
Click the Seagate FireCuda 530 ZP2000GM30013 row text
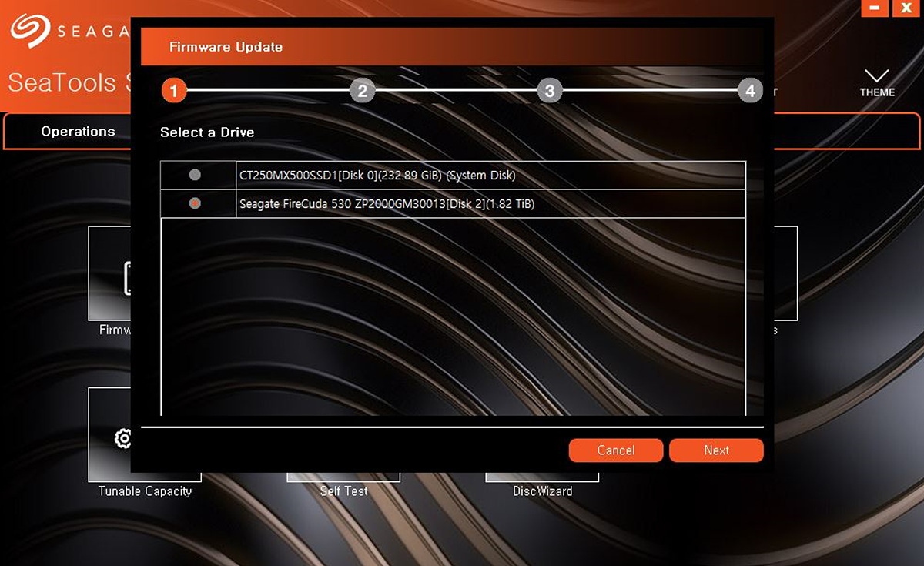pos(387,204)
